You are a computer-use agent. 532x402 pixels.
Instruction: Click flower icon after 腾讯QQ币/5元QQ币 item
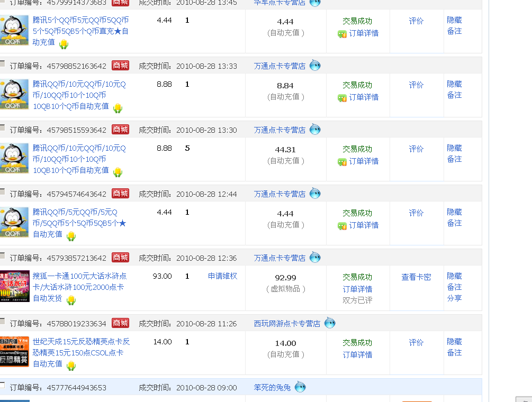point(71,236)
